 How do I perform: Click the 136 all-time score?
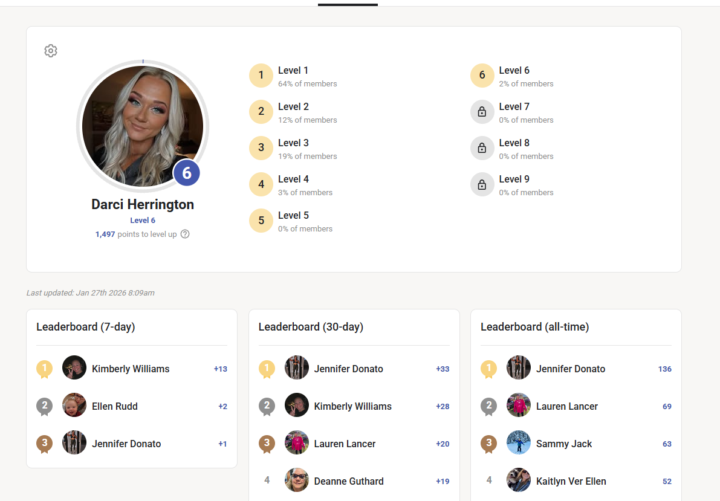pyautogui.click(x=665, y=369)
